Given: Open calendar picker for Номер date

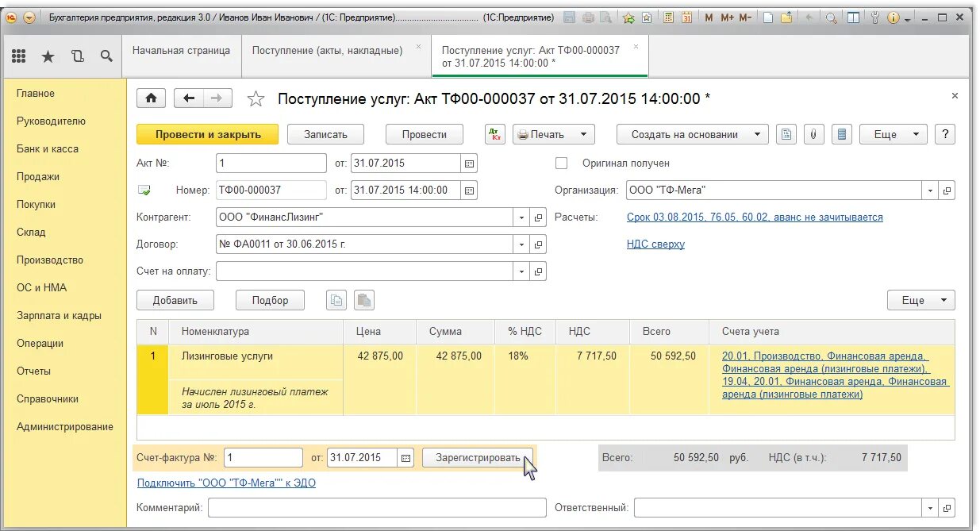Looking at the screenshot, I should pos(470,190).
